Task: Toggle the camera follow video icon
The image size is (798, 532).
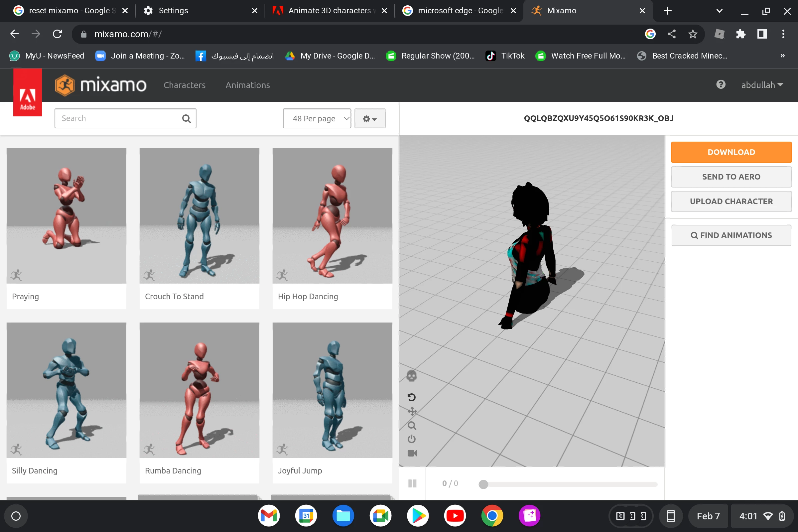Action: pos(412,453)
